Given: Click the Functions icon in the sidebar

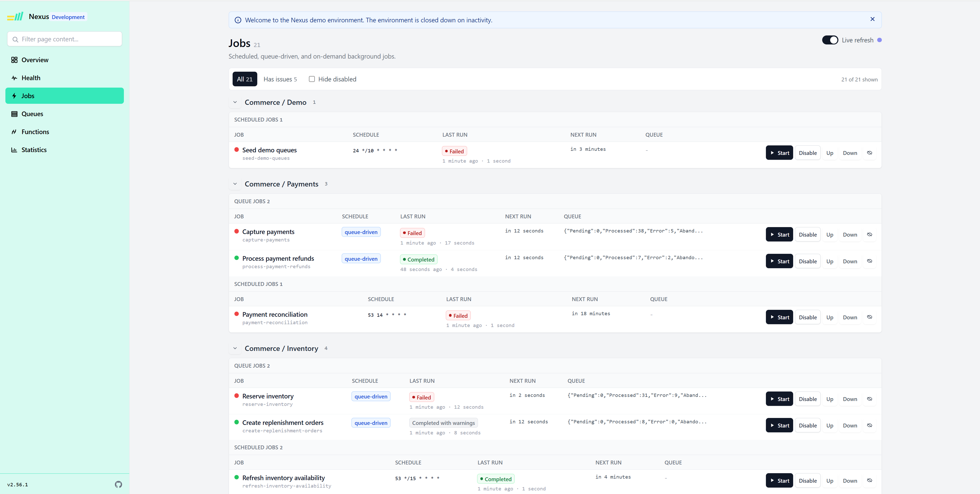Looking at the screenshot, I should pyautogui.click(x=14, y=132).
